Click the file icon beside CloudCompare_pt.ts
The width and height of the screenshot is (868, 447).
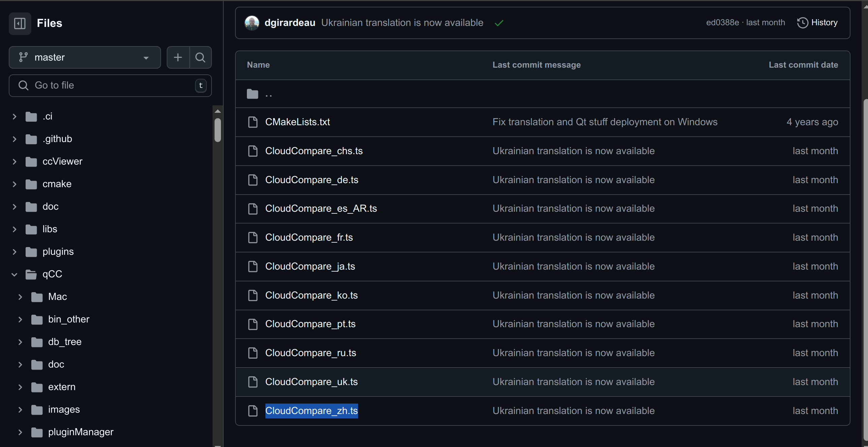click(253, 324)
